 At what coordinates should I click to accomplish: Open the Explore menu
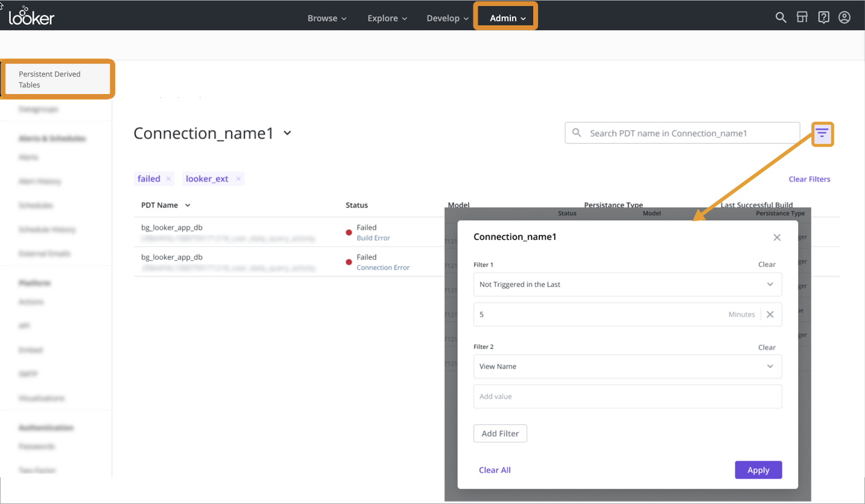(387, 18)
